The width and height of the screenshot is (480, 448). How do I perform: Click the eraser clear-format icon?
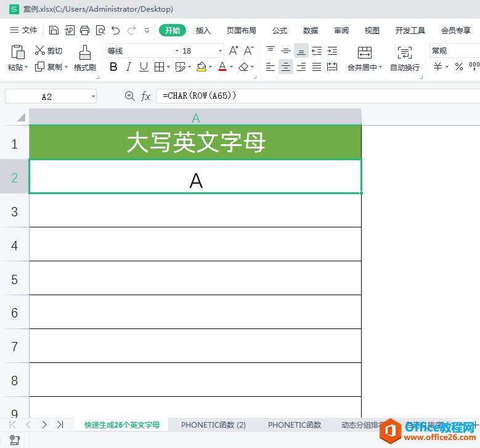pos(243,67)
